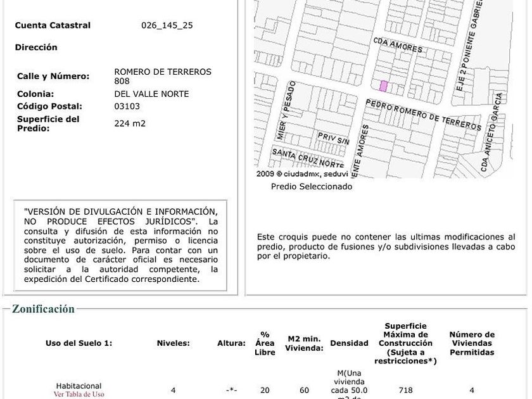The height and width of the screenshot is (399, 532).
Task: Click Superficie Máxima de Construcción header
Action: (405, 343)
